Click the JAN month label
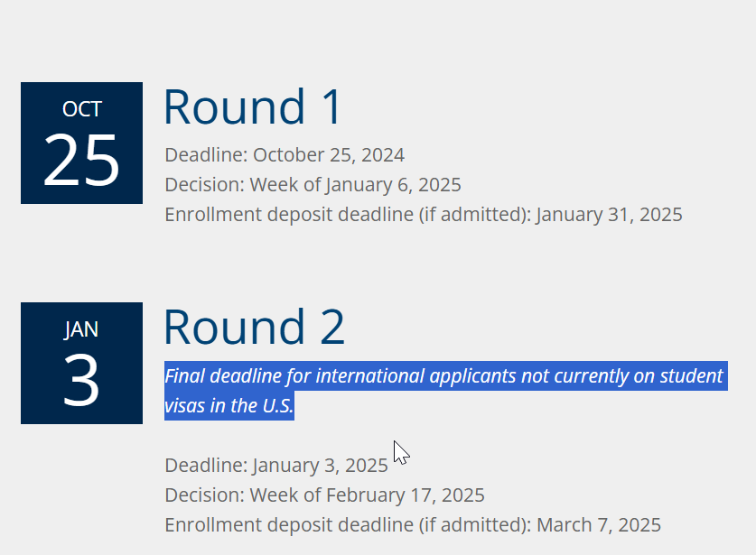 coord(81,329)
